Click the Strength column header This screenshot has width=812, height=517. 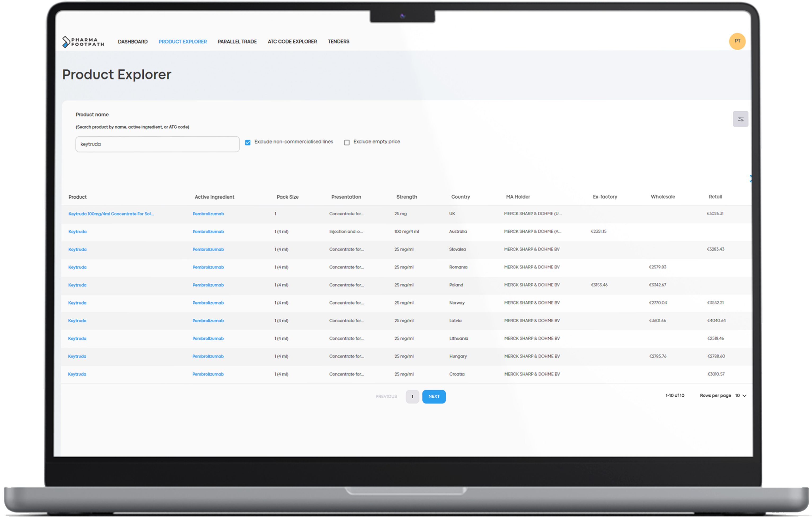(x=407, y=197)
